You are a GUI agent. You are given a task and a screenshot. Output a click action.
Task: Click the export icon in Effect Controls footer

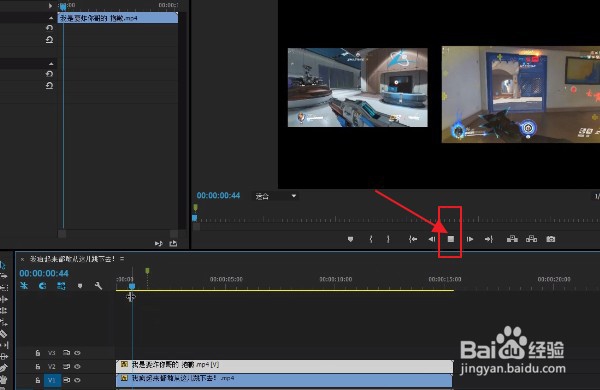[x=173, y=243]
